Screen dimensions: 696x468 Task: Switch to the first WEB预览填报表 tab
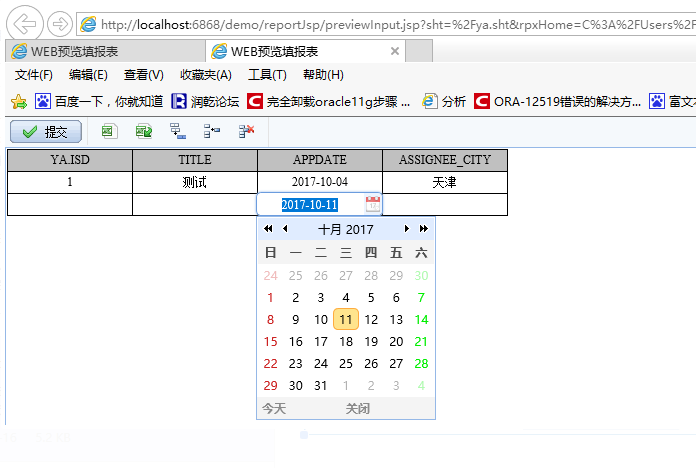click(x=105, y=52)
